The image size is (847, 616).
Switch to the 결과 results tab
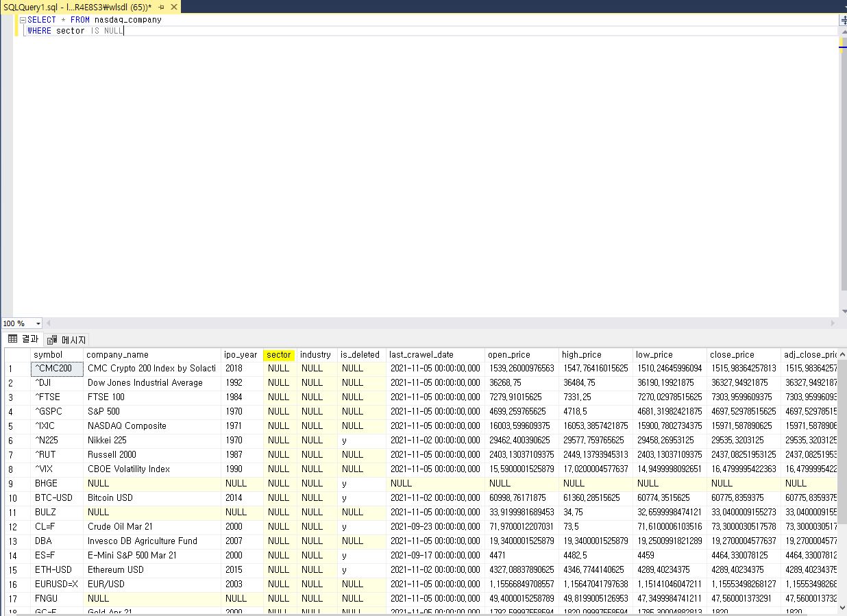click(x=24, y=339)
